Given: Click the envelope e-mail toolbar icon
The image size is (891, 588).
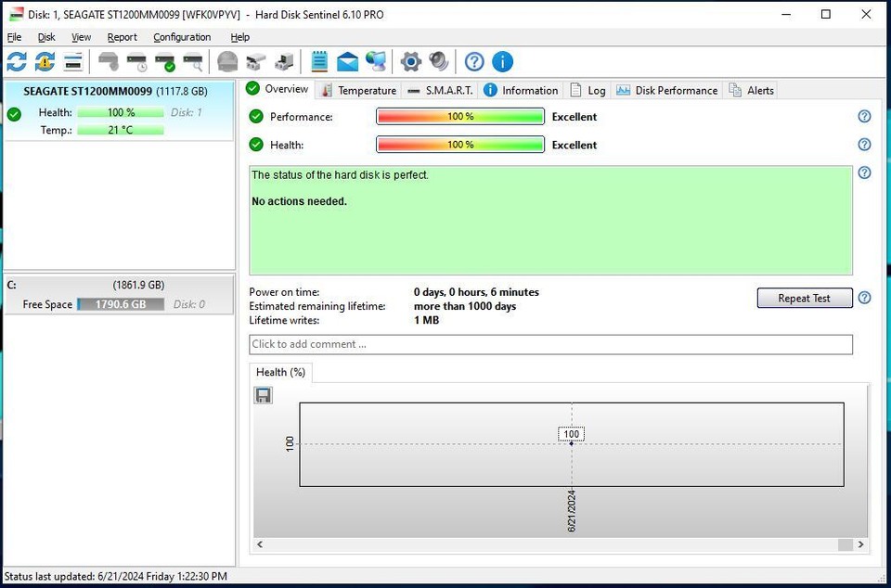Looking at the screenshot, I should pos(347,62).
